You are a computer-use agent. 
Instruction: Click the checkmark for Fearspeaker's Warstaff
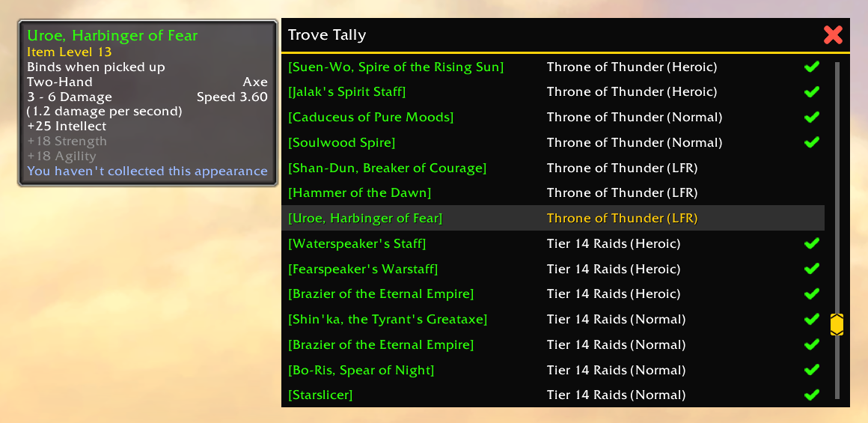pos(812,269)
